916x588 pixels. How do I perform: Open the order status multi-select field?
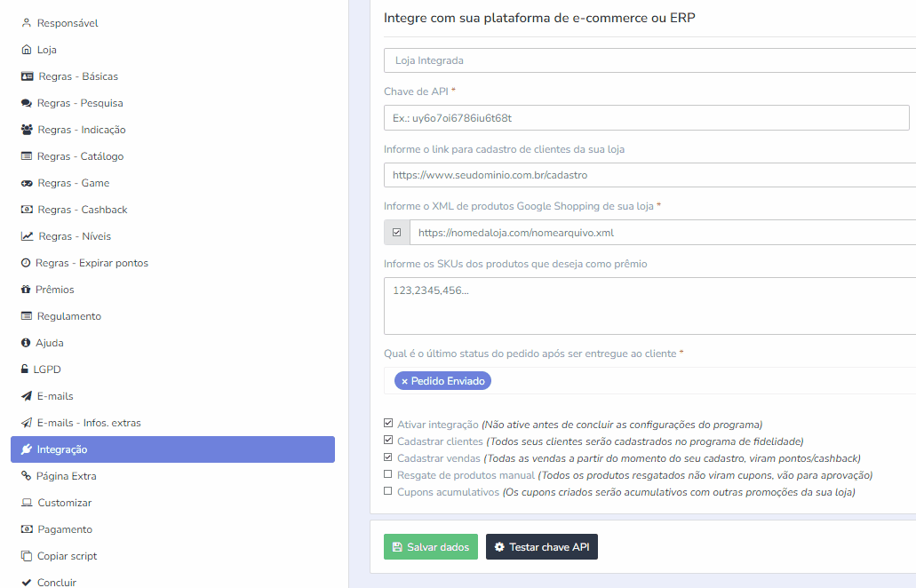click(649, 381)
